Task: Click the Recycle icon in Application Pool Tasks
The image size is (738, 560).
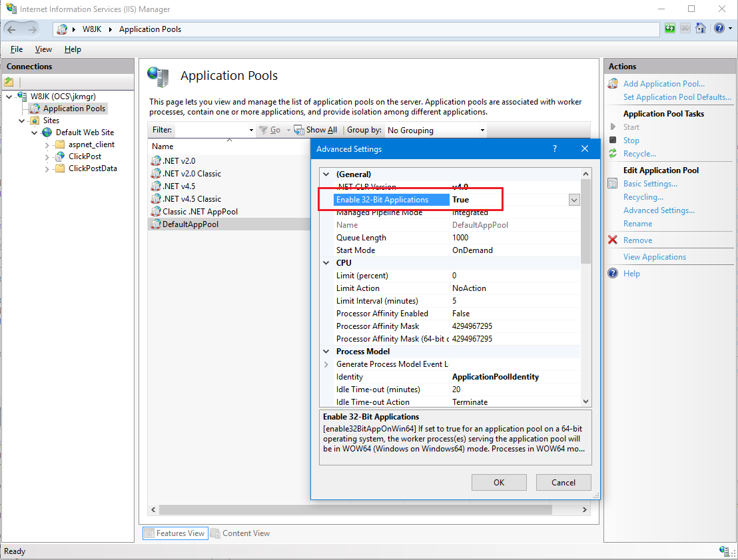Action: pyautogui.click(x=613, y=154)
